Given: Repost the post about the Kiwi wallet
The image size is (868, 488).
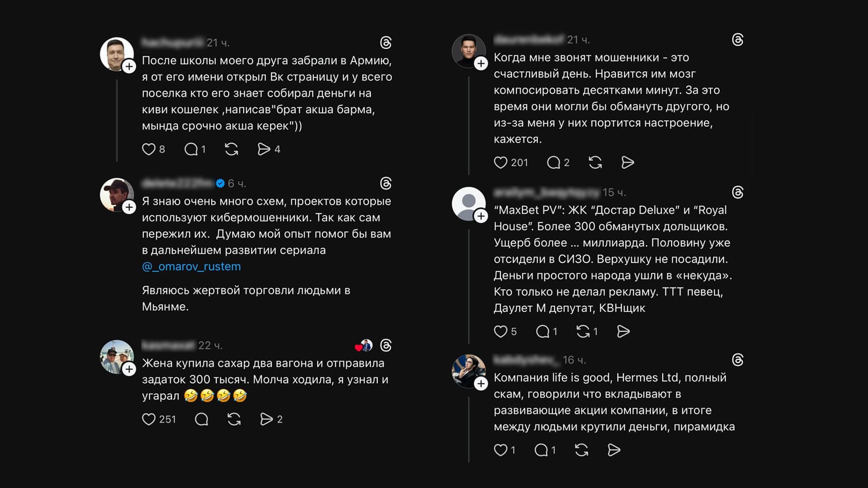Looking at the screenshot, I should click(231, 149).
